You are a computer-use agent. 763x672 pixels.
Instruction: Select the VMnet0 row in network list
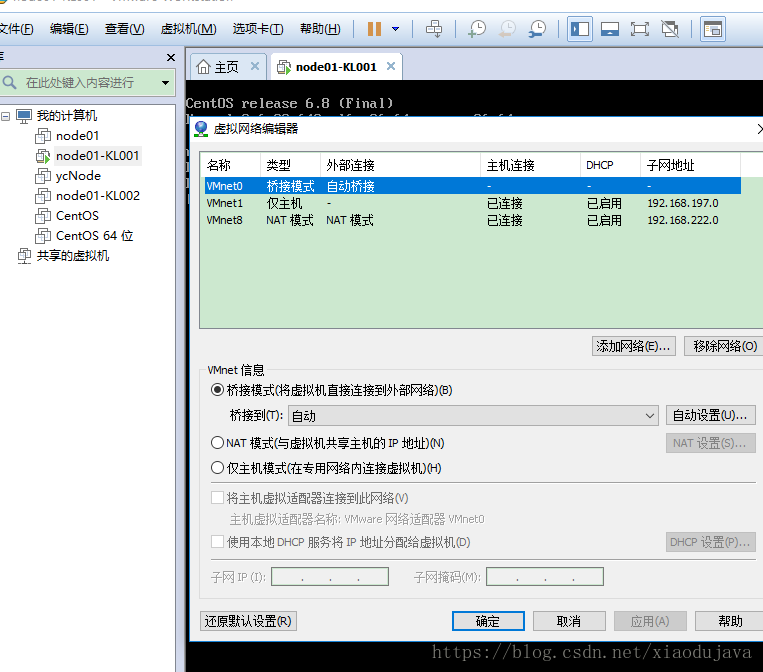472,186
